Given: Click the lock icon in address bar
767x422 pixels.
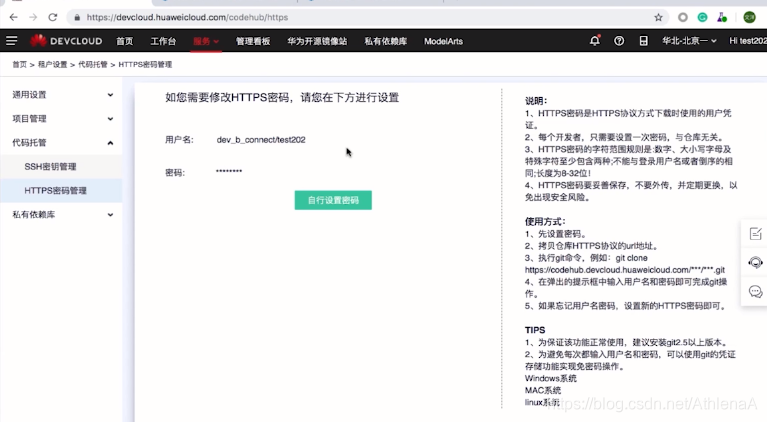Looking at the screenshot, I should [x=77, y=18].
